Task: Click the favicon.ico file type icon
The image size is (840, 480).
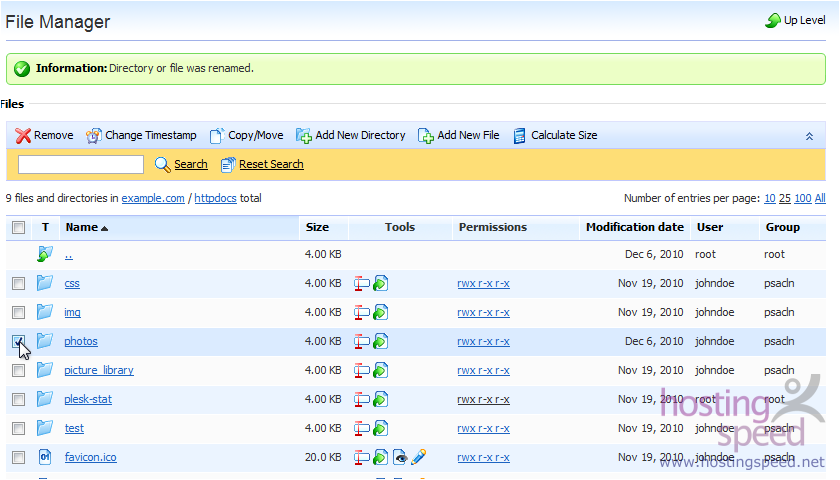Action: [45, 457]
